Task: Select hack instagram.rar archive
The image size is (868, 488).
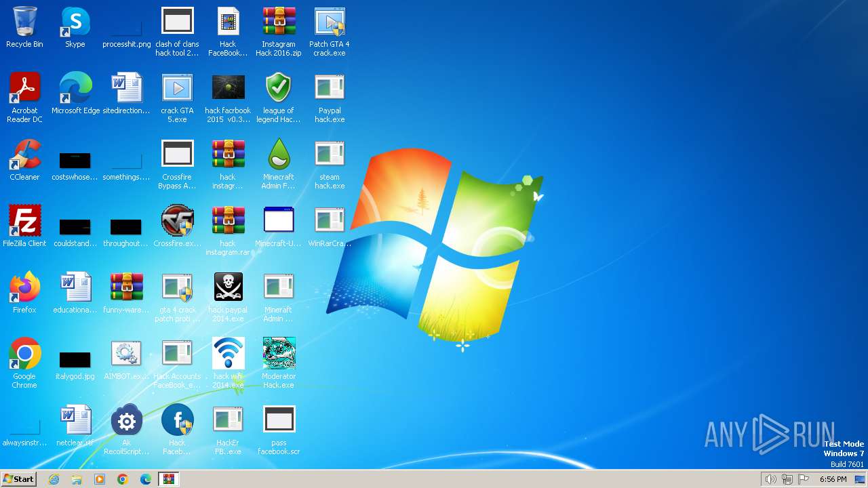Action: 228,221
